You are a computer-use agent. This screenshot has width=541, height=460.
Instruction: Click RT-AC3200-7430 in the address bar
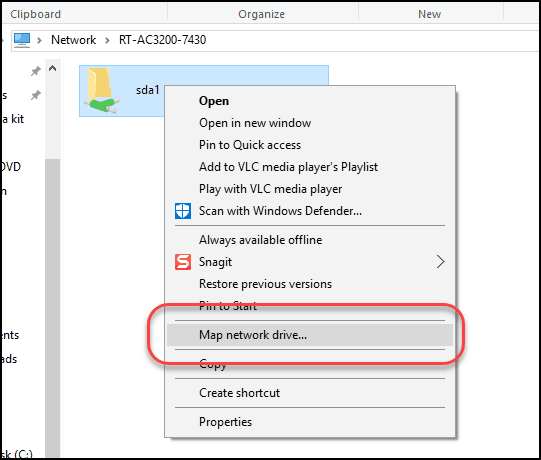pos(163,40)
